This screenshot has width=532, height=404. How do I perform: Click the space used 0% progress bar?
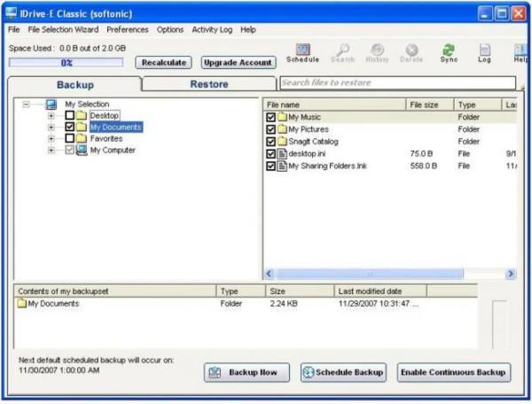(x=66, y=63)
